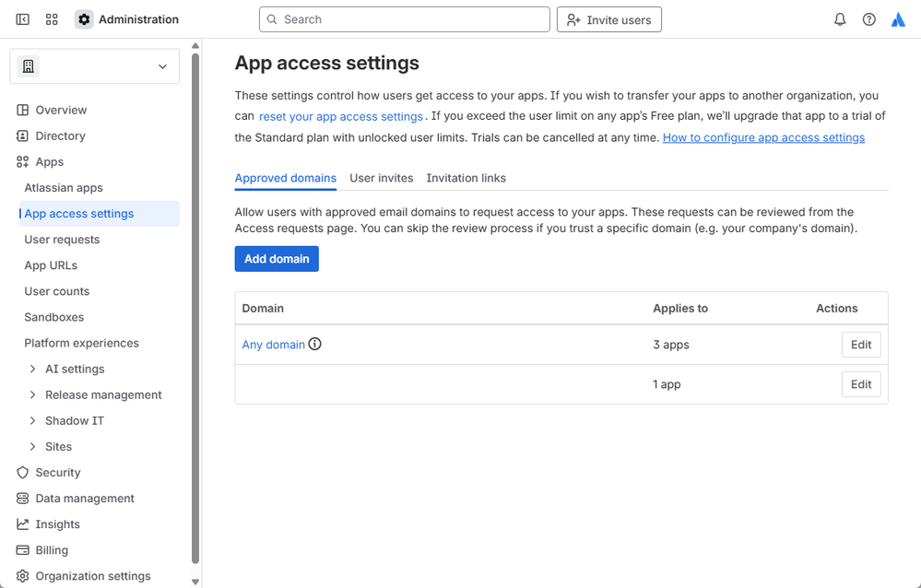Click the info icon beside Any domain

coord(315,345)
